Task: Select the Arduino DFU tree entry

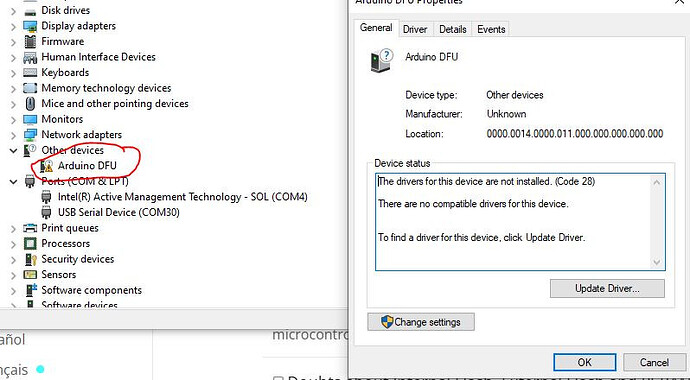Action: click(x=87, y=166)
